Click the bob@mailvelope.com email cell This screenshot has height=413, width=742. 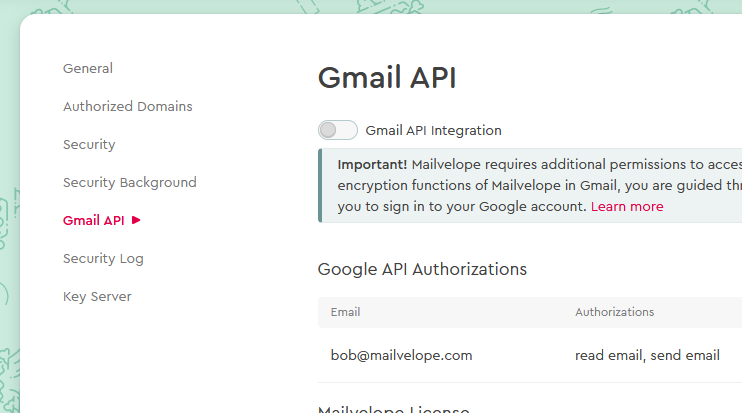pos(401,355)
